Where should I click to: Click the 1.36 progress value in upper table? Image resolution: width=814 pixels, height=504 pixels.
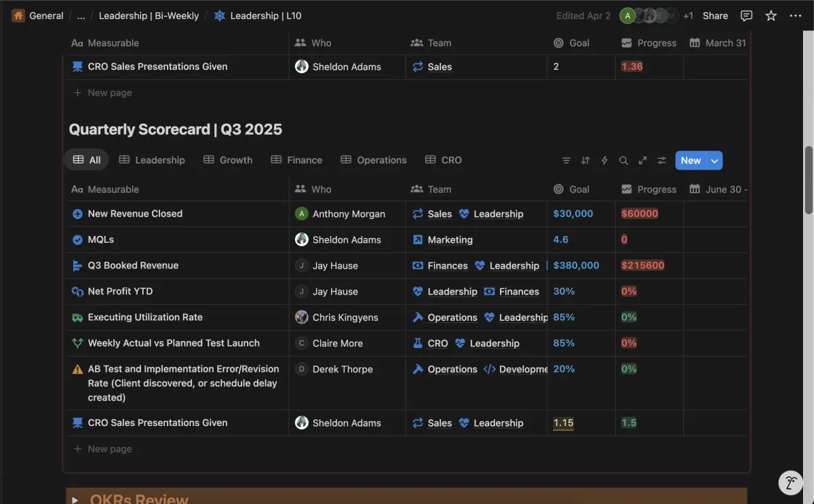pyautogui.click(x=632, y=66)
